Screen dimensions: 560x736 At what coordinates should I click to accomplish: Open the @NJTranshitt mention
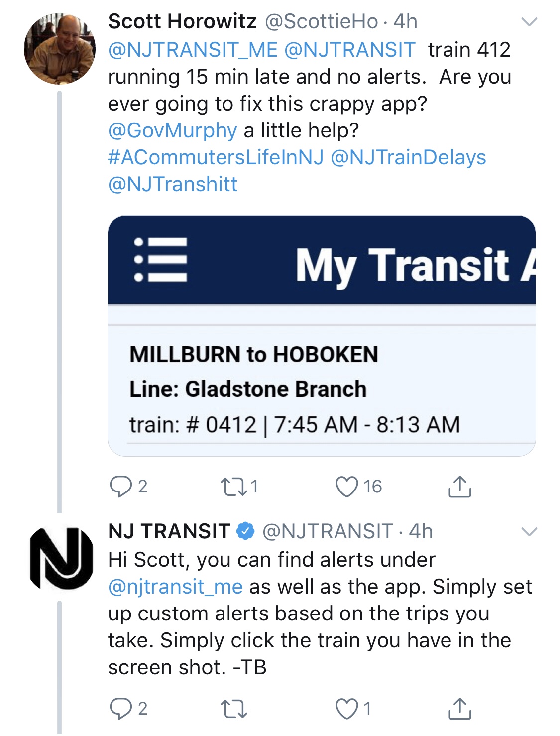tap(173, 184)
